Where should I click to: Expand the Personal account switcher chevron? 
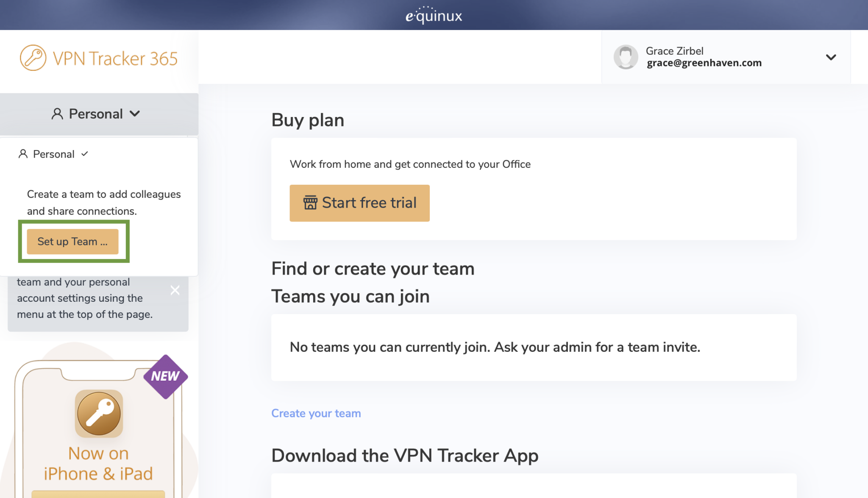click(136, 114)
